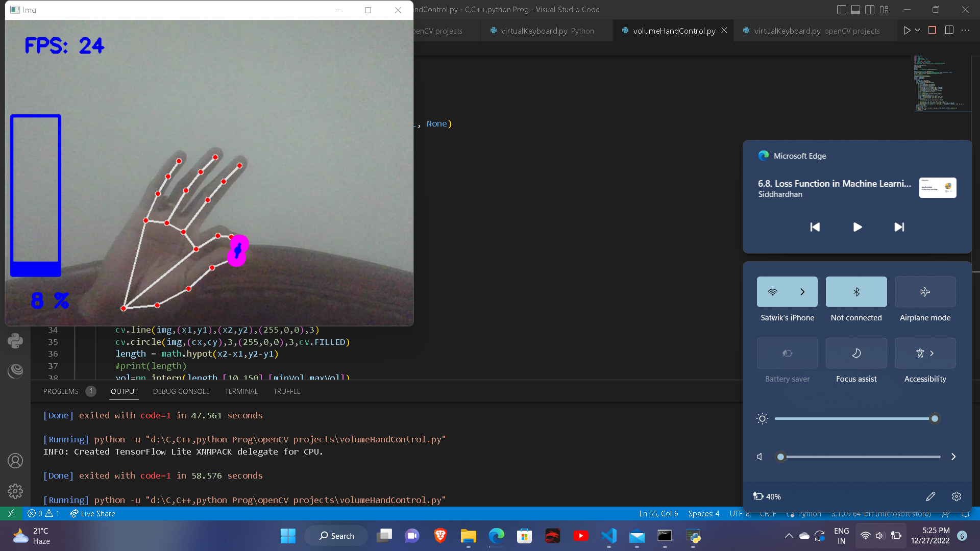
Task: Run the Python file with the play icon
Action: [x=907, y=30]
